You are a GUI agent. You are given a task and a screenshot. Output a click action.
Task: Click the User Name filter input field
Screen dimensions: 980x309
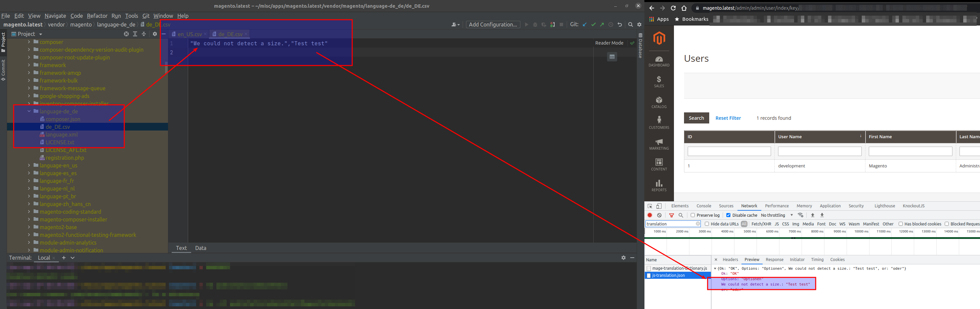click(x=819, y=151)
